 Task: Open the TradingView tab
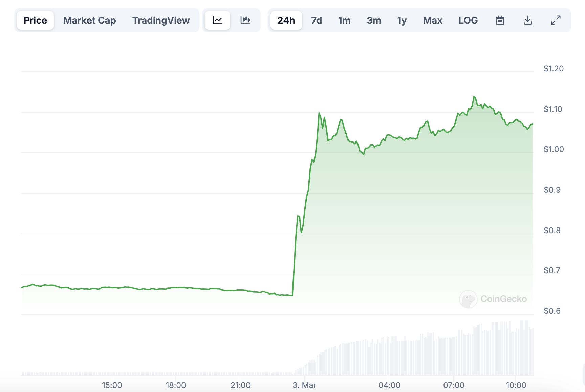[161, 20]
